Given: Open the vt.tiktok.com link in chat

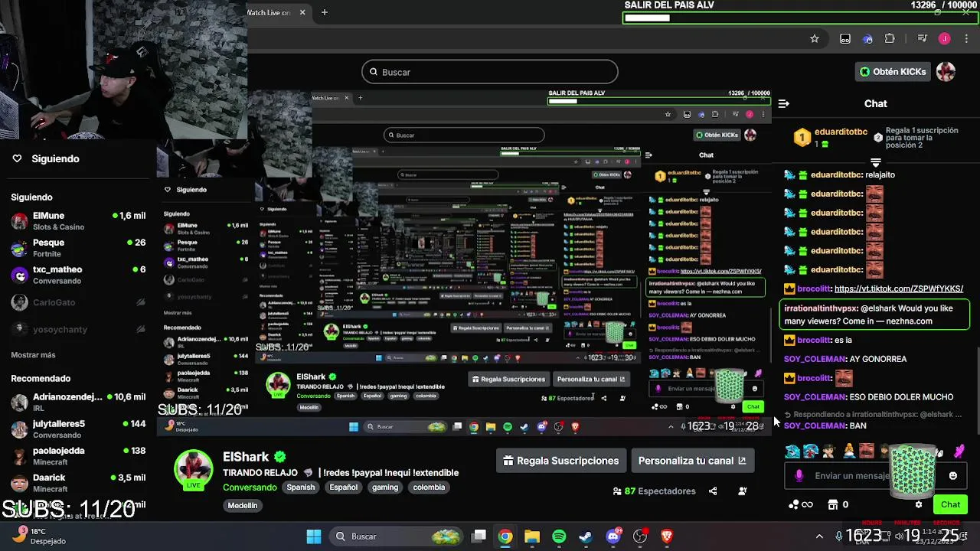Looking at the screenshot, I should coord(899,289).
